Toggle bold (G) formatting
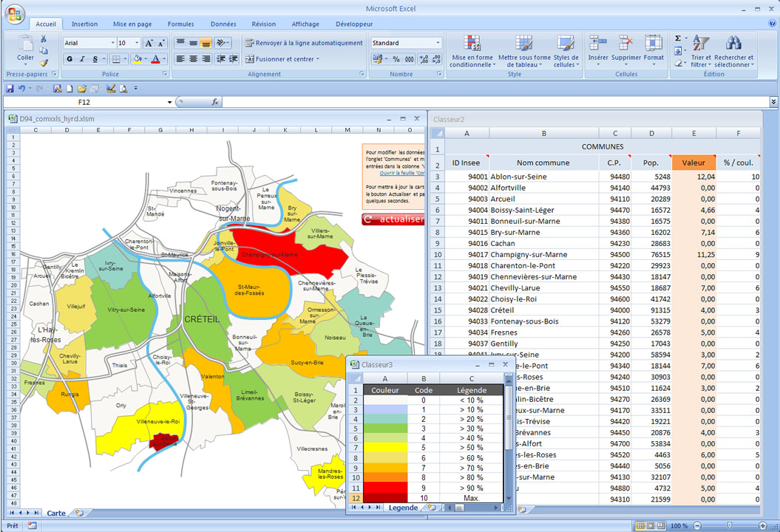This screenshot has height=532, width=780. [69, 59]
